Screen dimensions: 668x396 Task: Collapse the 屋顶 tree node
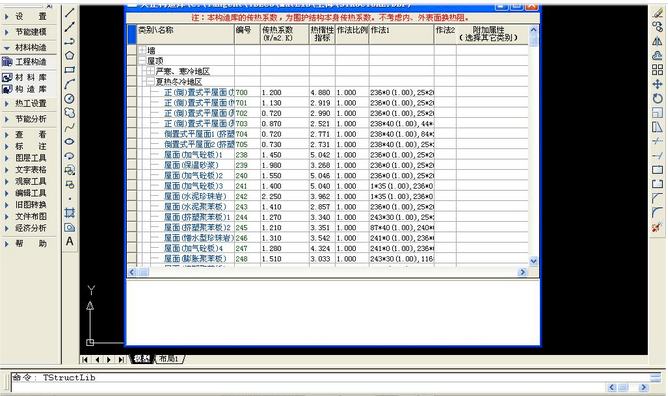[142, 61]
